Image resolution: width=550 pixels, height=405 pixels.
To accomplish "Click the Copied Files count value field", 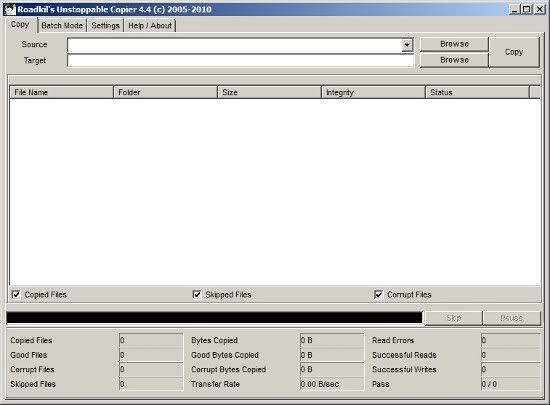I will [x=151, y=340].
